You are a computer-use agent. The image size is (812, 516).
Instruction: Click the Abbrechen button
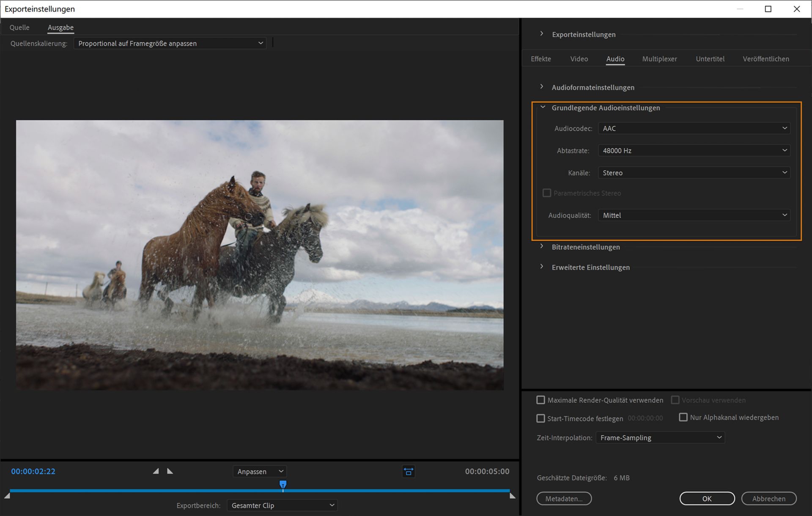[x=768, y=499]
